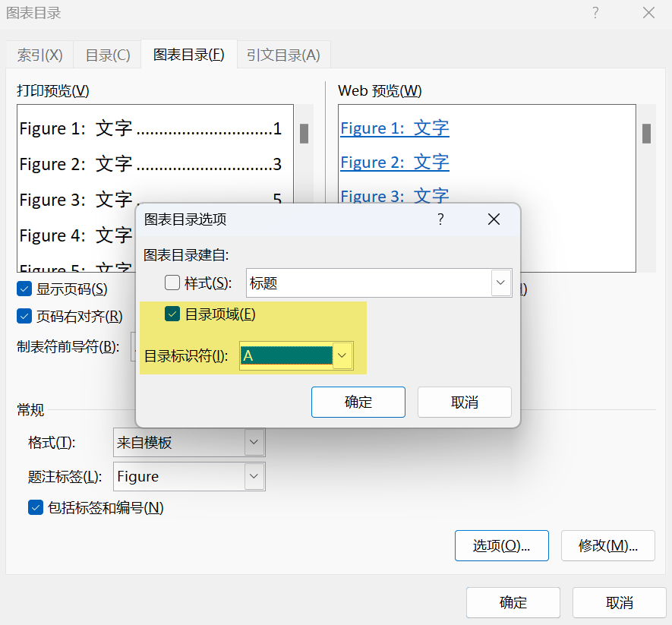Click 确定 in the main 图表目录 dialog
672x625 pixels.
click(513, 603)
